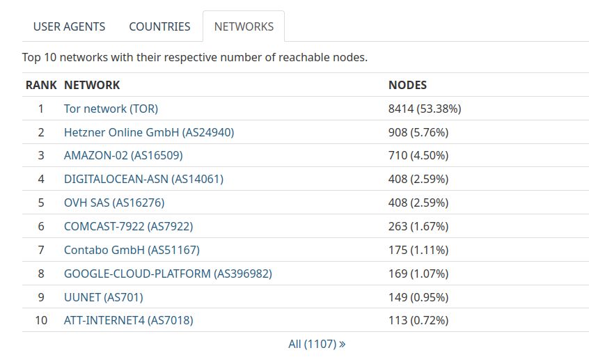This screenshot has height=364, width=589.
Task: Click the 908 (5.76%) nodes cell
Action: pyautogui.click(x=418, y=132)
